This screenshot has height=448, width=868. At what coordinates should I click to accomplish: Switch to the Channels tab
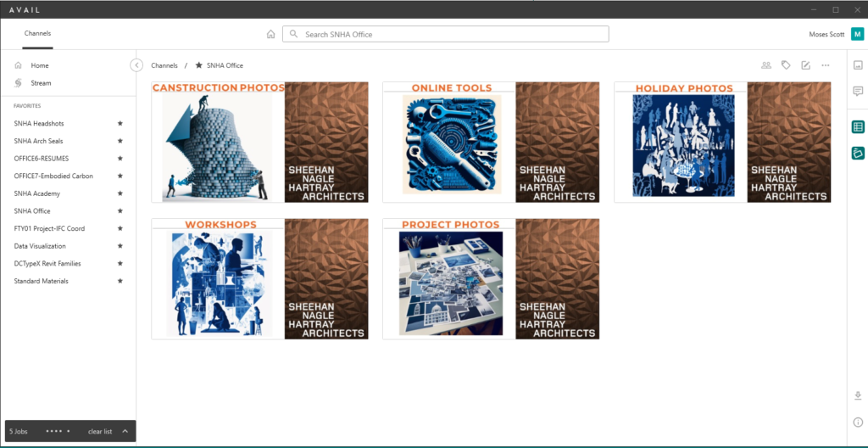point(37,34)
